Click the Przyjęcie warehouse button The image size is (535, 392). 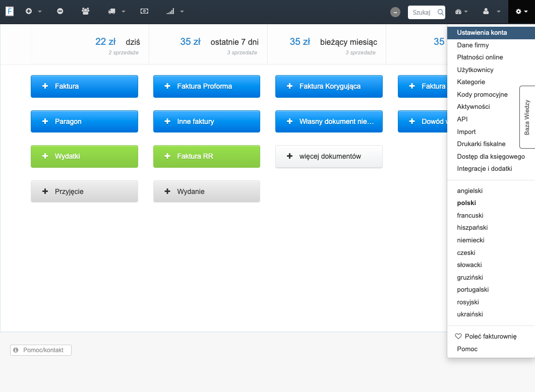(84, 191)
